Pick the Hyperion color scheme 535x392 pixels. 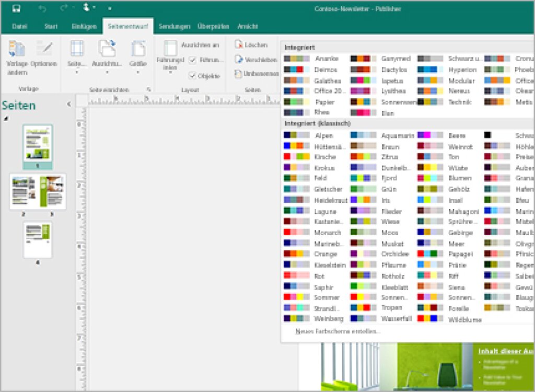point(447,70)
